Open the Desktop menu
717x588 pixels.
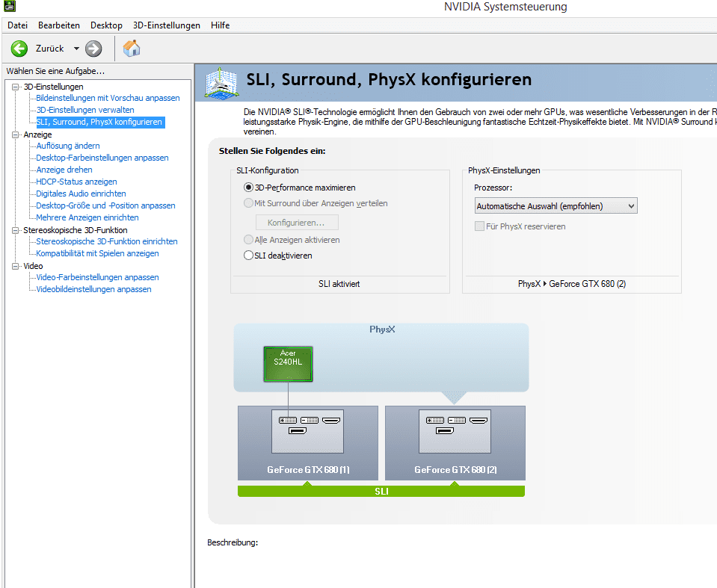107,25
